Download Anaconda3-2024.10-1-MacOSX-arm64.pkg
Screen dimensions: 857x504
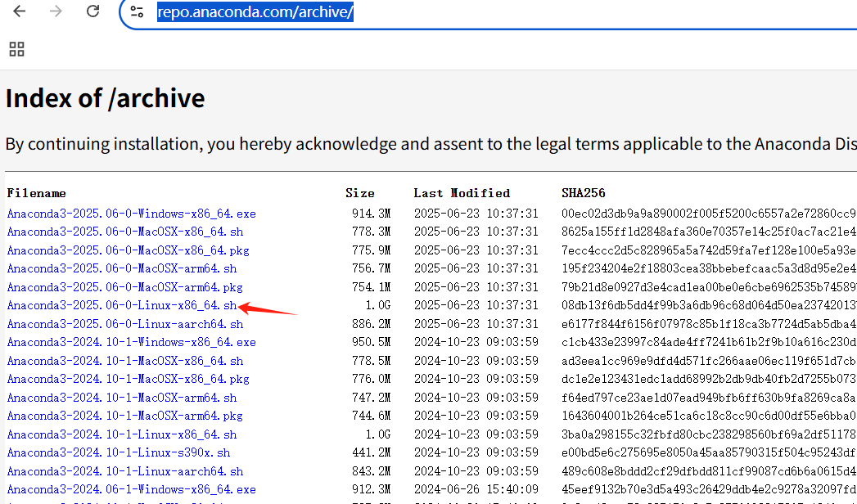(124, 416)
